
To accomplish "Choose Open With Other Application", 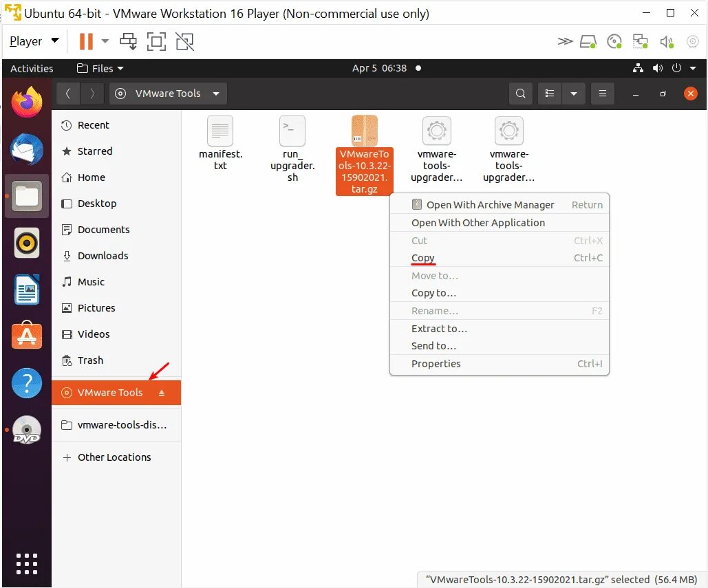I will click(x=500, y=223).
